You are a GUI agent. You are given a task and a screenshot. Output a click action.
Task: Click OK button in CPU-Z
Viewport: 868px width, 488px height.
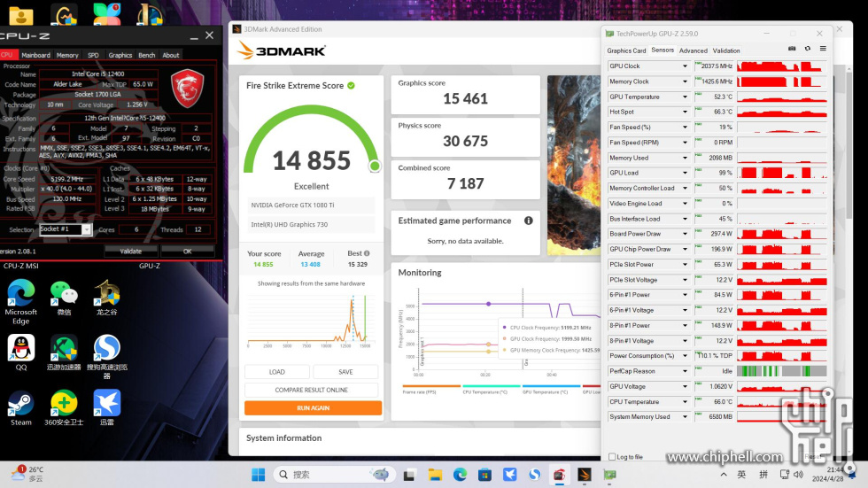pyautogui.click(x=188, y=252)
